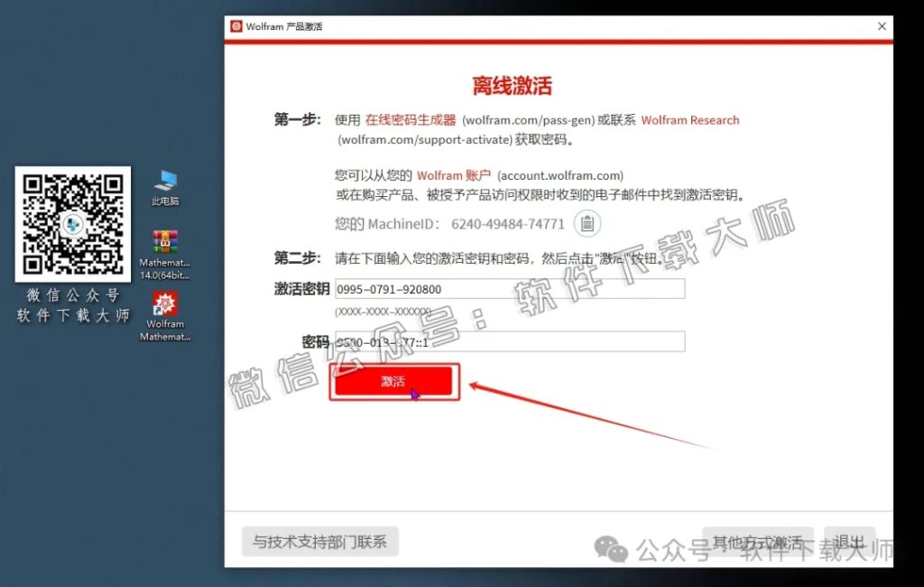Close the Wolfram 产品激活 window
The width and height of the screenshot is (924, 587).
[x=882, y=26]
